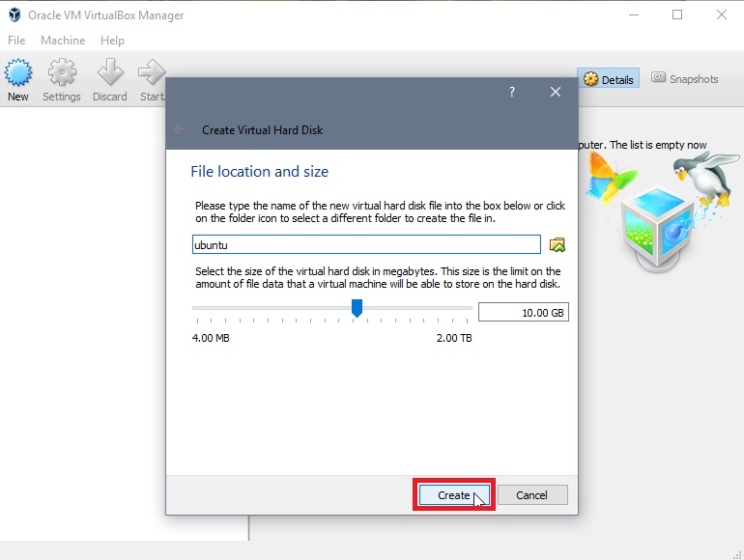Viewport: 744px width, 560px height.
Task: Open the Machine menu
Action: point(63,41)
